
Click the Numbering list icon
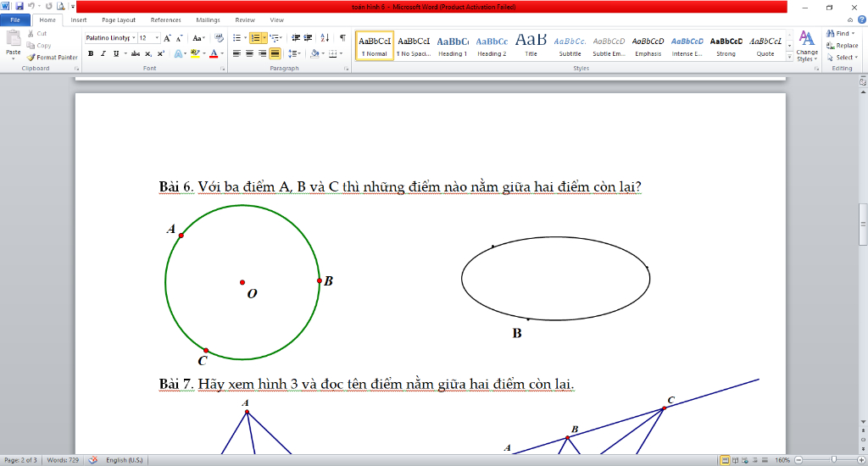coord(255,37)
